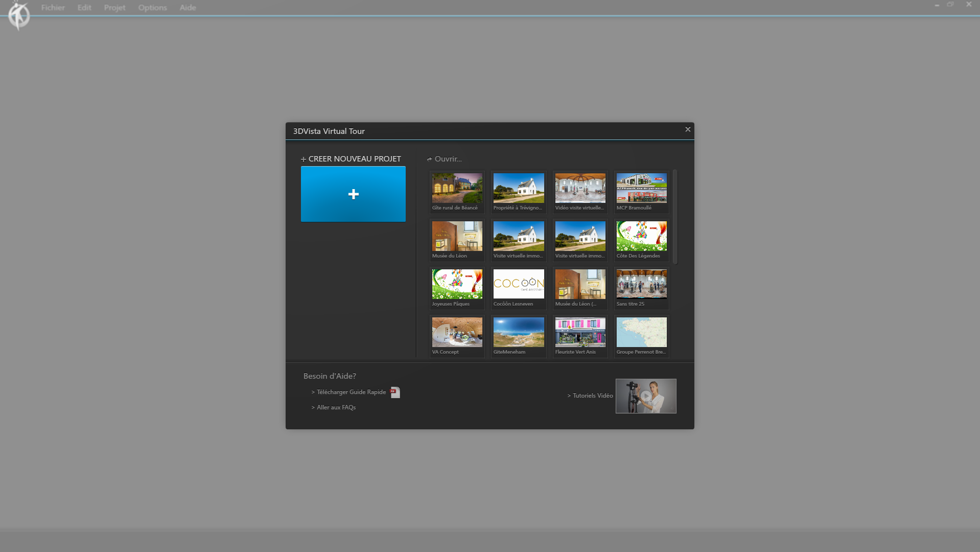Click the CREER NOUVEAU PROJET heading
This screenshot has width=980, height=552.
point(351,159)
